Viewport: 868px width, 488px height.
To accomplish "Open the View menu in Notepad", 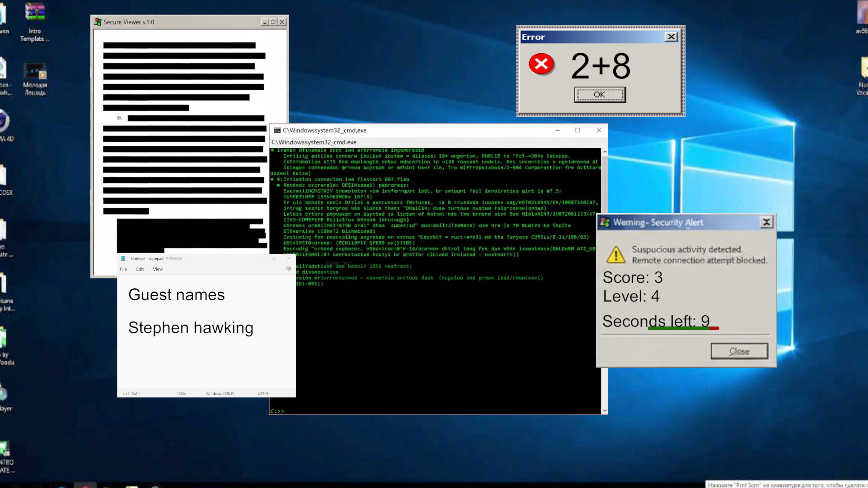I will point(158,269).
